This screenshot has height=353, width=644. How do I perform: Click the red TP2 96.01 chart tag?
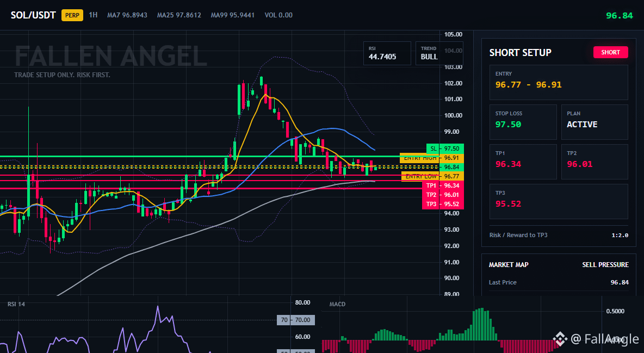pyautogui.click(x=443, y=195)
